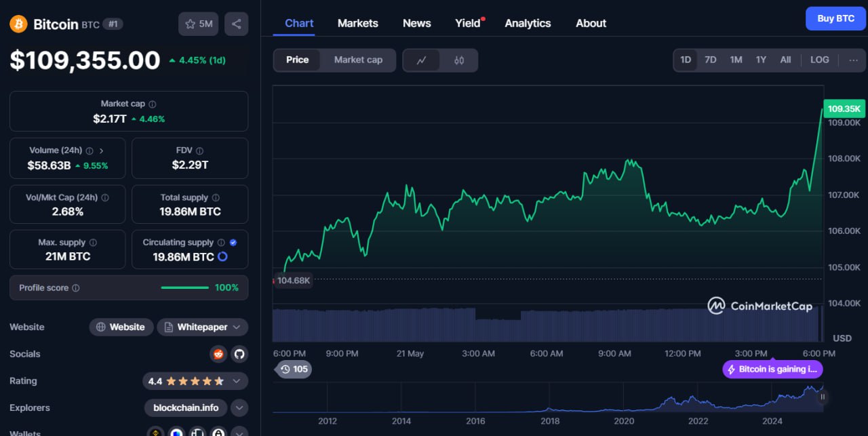Open the About tab

(591, 23)
